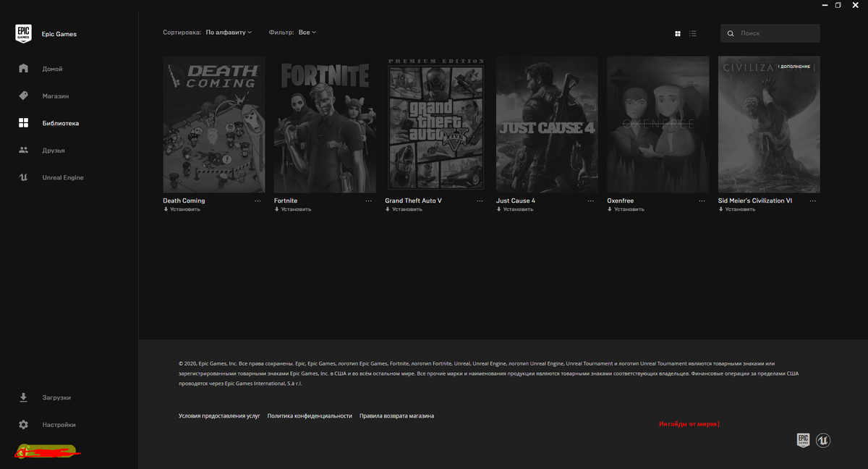Screen dimensions: 868x469
Task: Click the Oxenfree title text
Action: tap(621, 200)
